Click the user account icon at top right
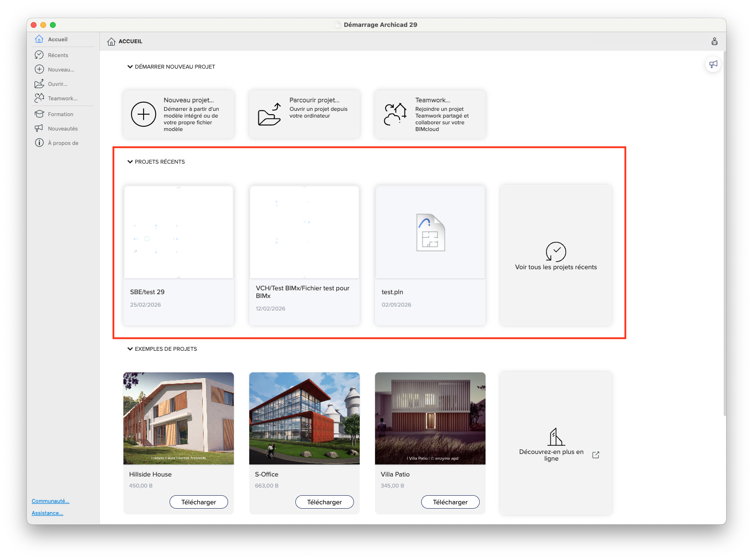This screenshot has width=753, height=560. [715, 41]
